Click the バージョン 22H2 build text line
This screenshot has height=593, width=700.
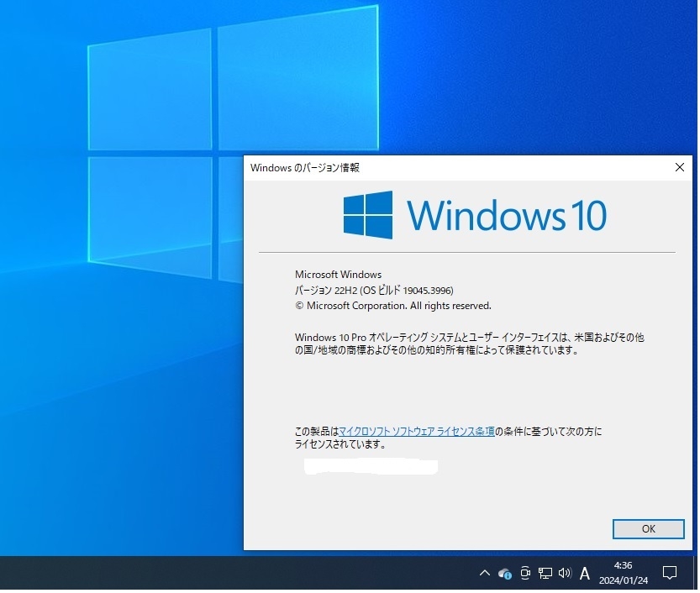[x=375, y=291]
